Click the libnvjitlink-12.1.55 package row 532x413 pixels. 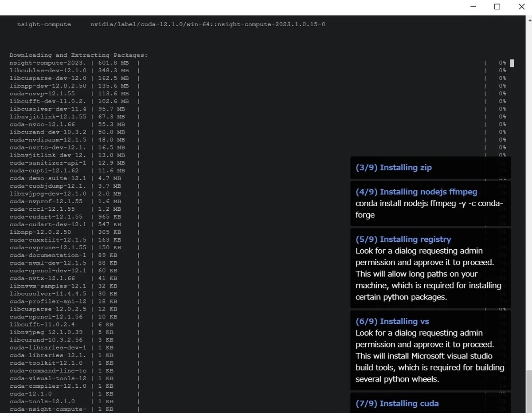pyautogui.click(x=258, y=117)
